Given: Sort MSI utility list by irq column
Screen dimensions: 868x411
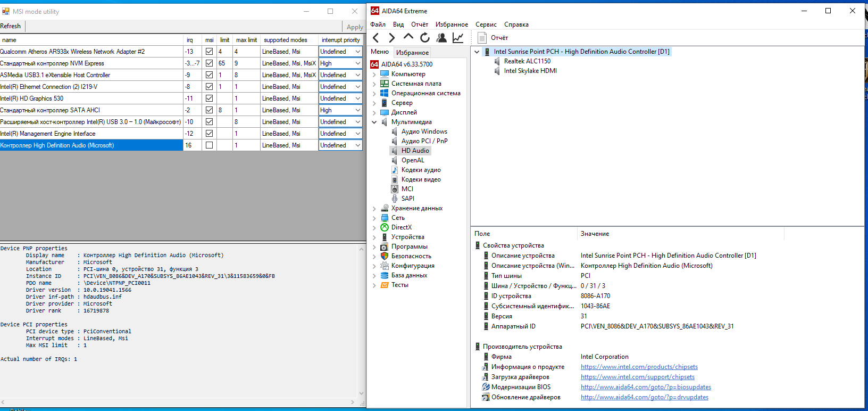Looking at the screenshot, I should 193,40.
